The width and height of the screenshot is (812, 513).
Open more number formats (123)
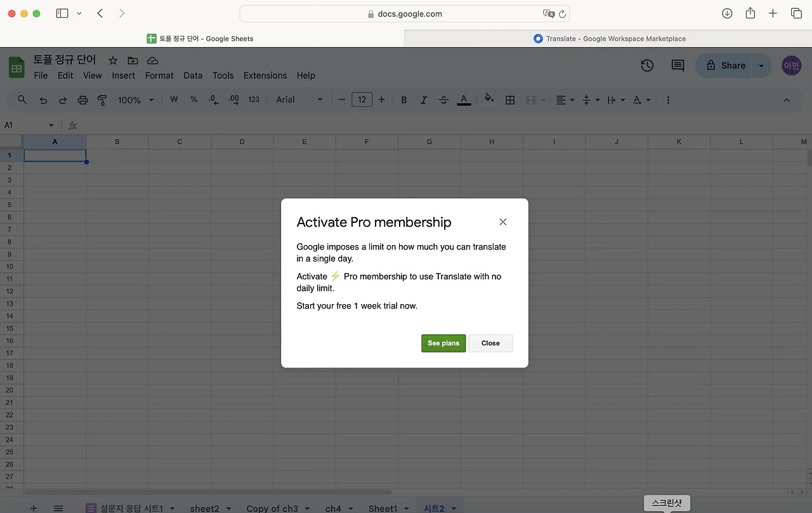254,100
